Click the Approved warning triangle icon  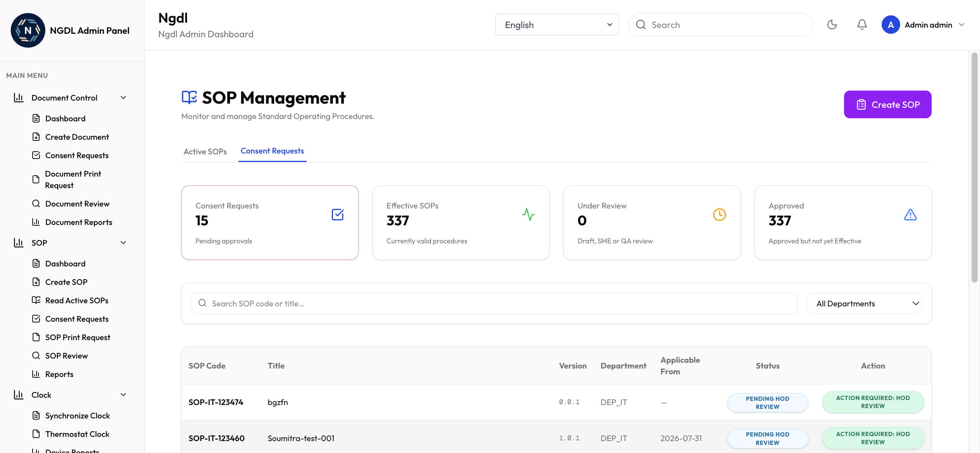click(x=910, y=215)
